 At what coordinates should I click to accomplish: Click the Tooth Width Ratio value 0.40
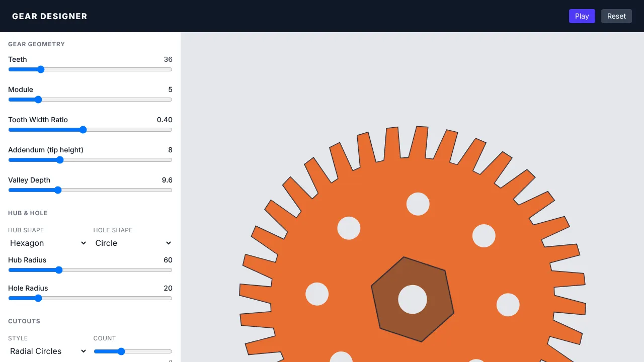pos(165,120)
